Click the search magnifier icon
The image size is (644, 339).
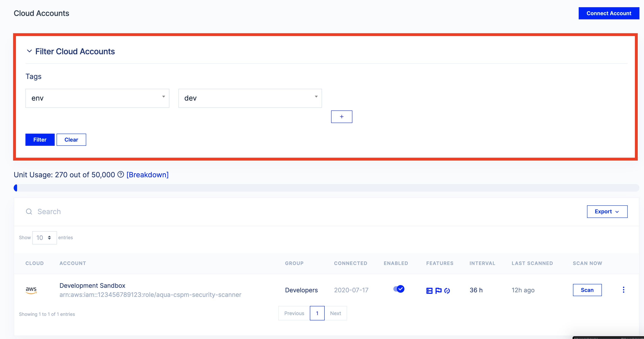pos(29,211)
